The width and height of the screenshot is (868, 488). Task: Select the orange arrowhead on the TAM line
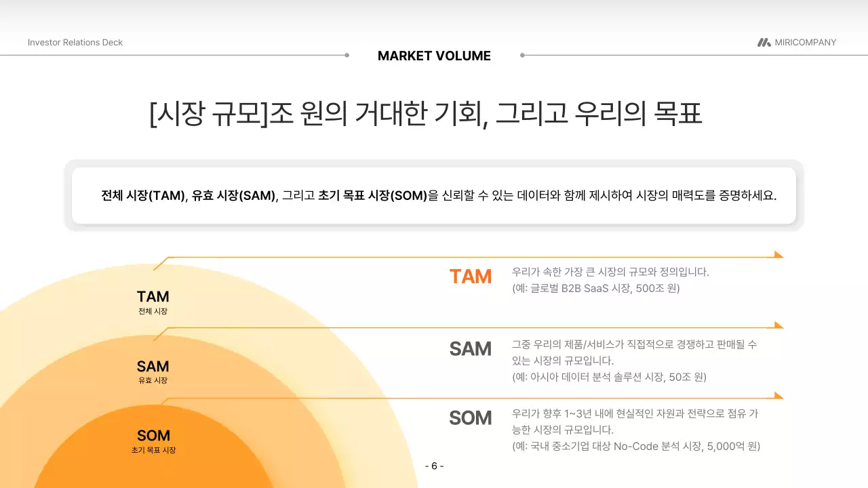pos(777,254)
